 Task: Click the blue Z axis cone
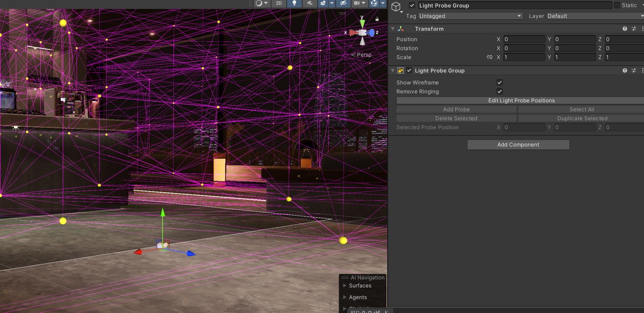coord(372,33)
